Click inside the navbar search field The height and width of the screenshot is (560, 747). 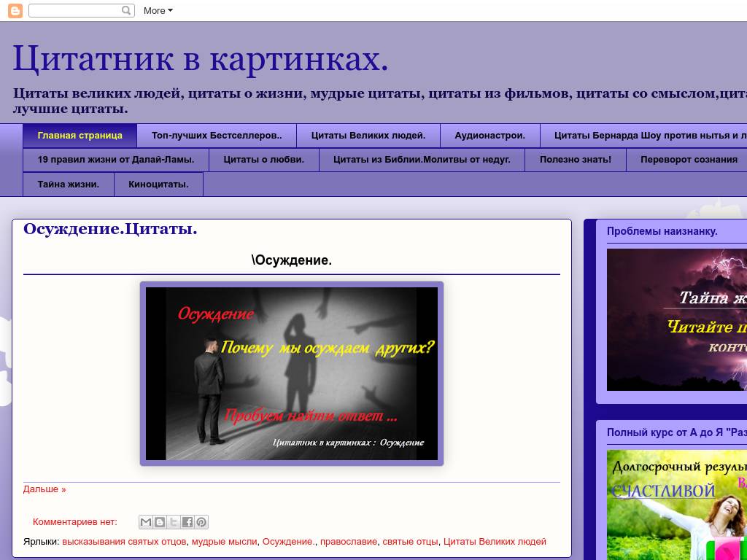[x=77, y=10]
